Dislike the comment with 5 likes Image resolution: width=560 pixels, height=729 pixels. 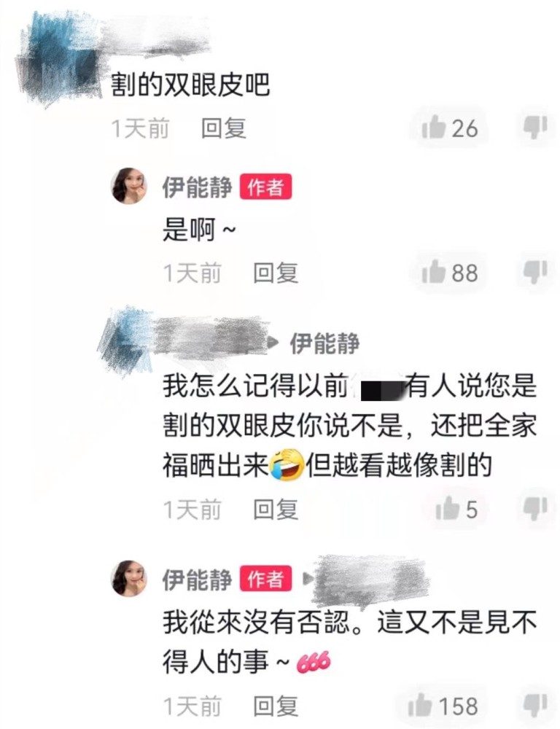[535, 509]
